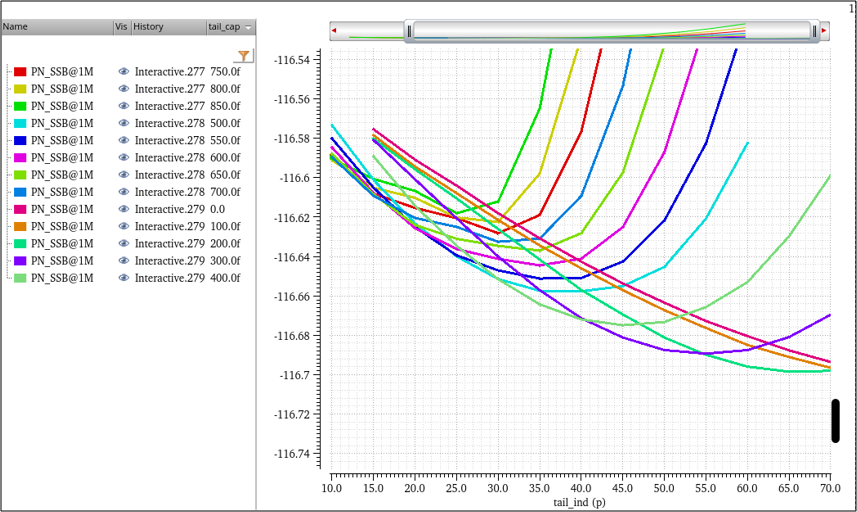Click the right red scroll arrow above plot
The height and width of the screenshot is (512, 857).
(823, 31)
